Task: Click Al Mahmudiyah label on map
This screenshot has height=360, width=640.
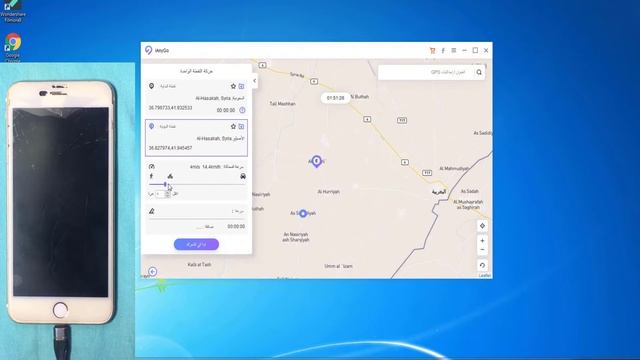Action: [x=454, y=168]
